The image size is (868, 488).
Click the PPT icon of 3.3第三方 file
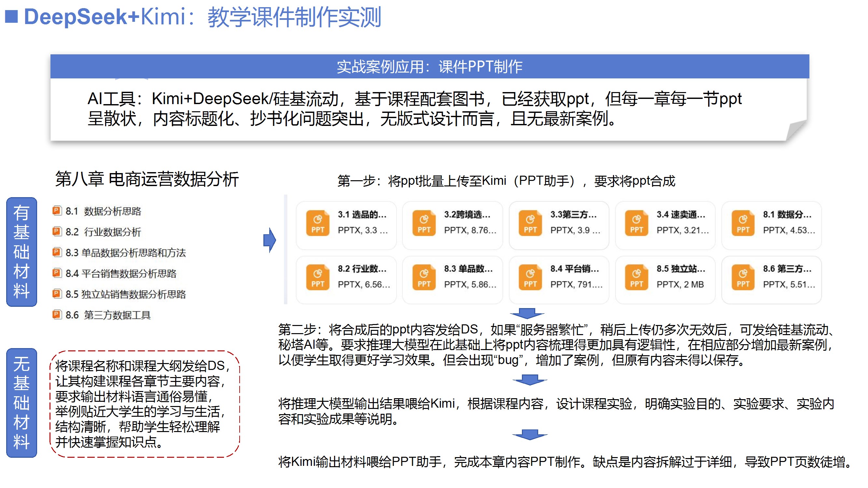click(530, 223)
